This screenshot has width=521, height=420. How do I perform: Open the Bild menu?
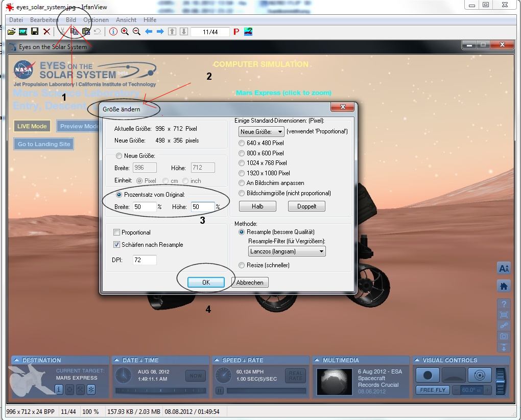tap(71, 20)
